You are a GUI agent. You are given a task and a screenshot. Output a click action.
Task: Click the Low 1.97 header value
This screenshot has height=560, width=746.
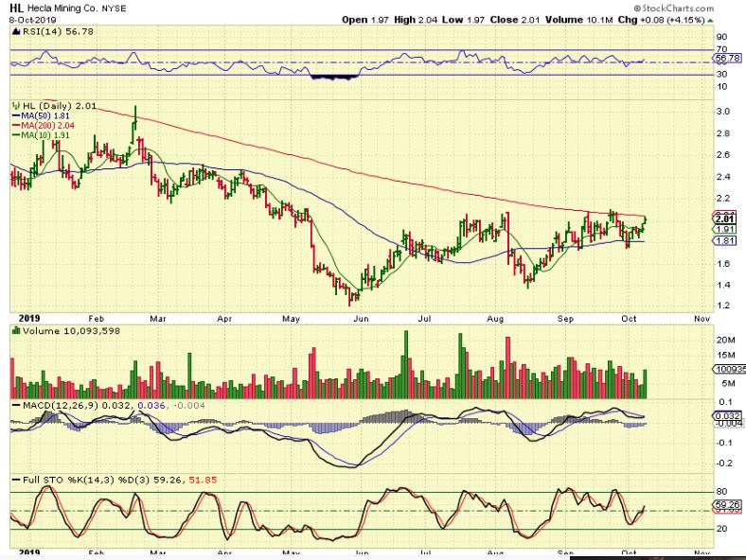[463, 20]
